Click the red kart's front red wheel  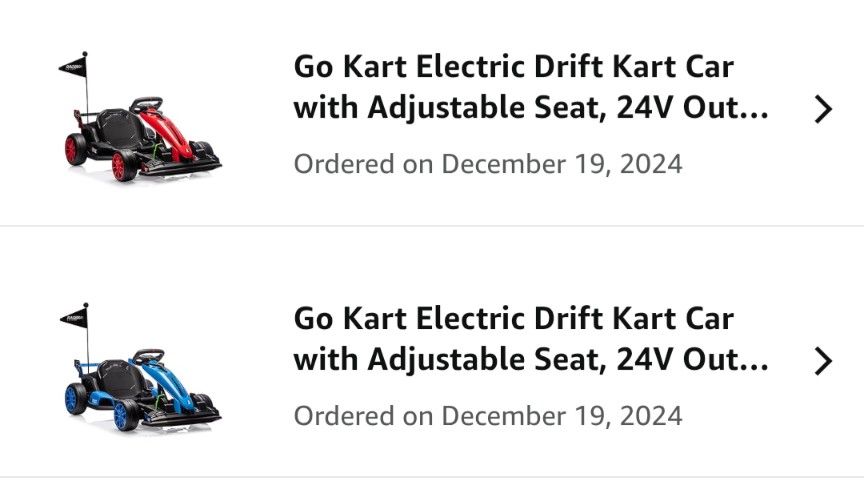click(123, 166)
